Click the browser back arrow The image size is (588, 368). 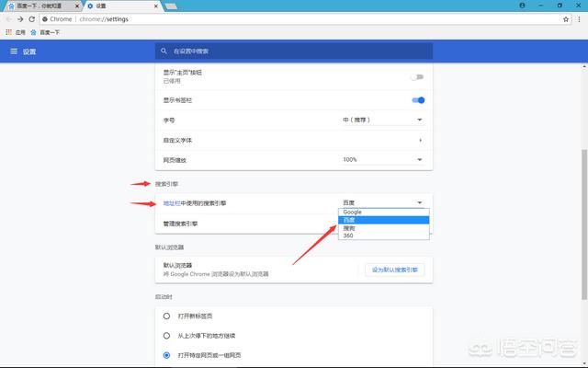tap(9, 19)
